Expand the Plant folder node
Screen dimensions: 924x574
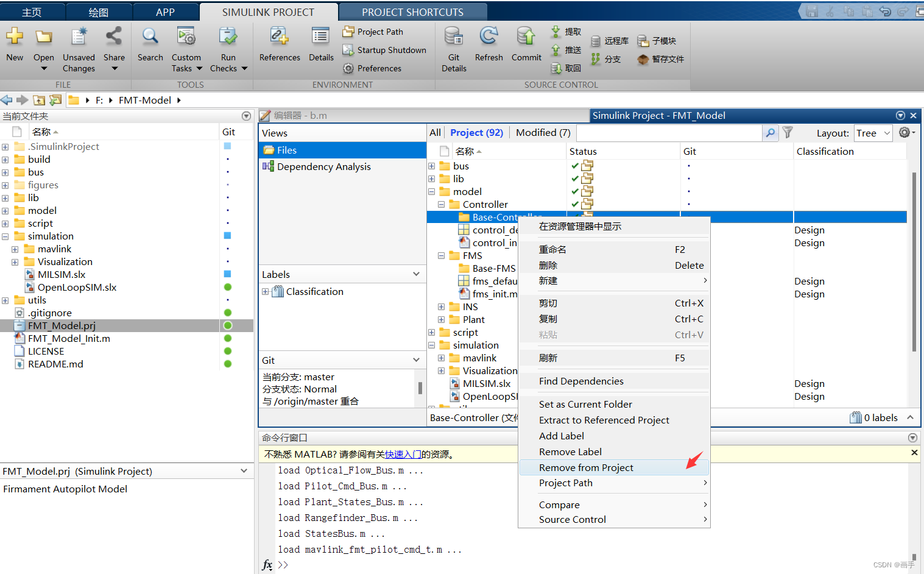(x=441, y=320)
